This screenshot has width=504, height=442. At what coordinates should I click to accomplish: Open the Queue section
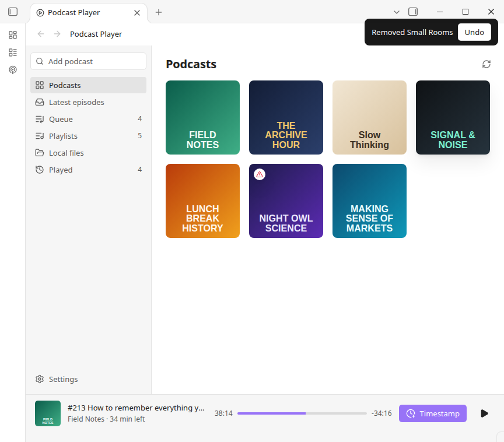pyautogui.click(x=89, y=119)
